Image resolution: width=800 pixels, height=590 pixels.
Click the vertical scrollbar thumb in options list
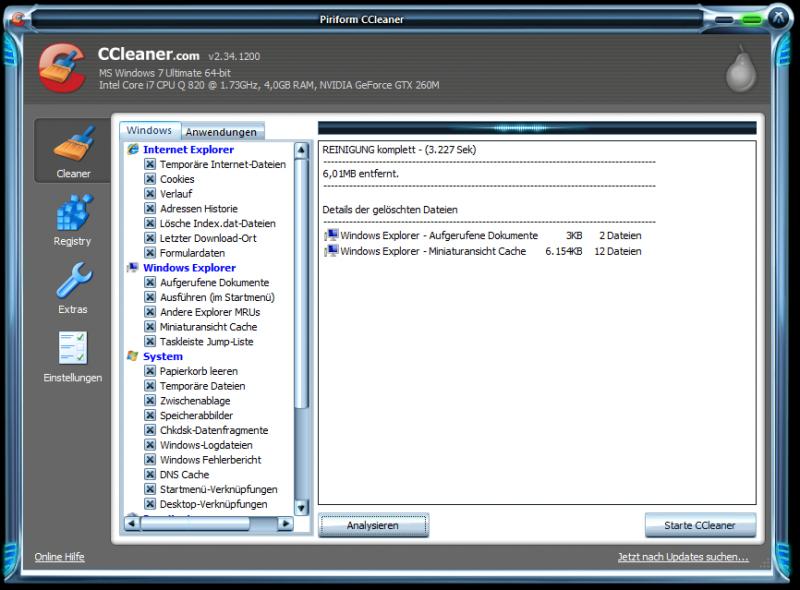tap(301, 283)
